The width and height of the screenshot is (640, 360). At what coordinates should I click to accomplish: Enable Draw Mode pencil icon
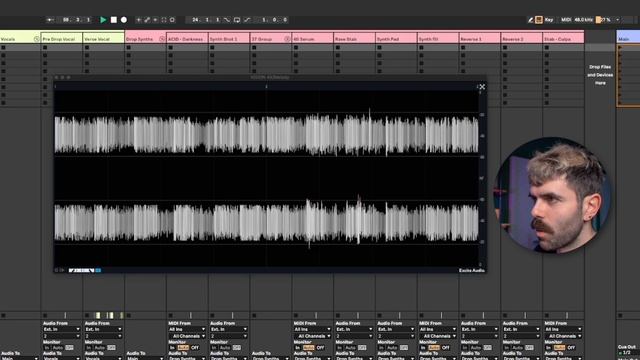[531, 20]
